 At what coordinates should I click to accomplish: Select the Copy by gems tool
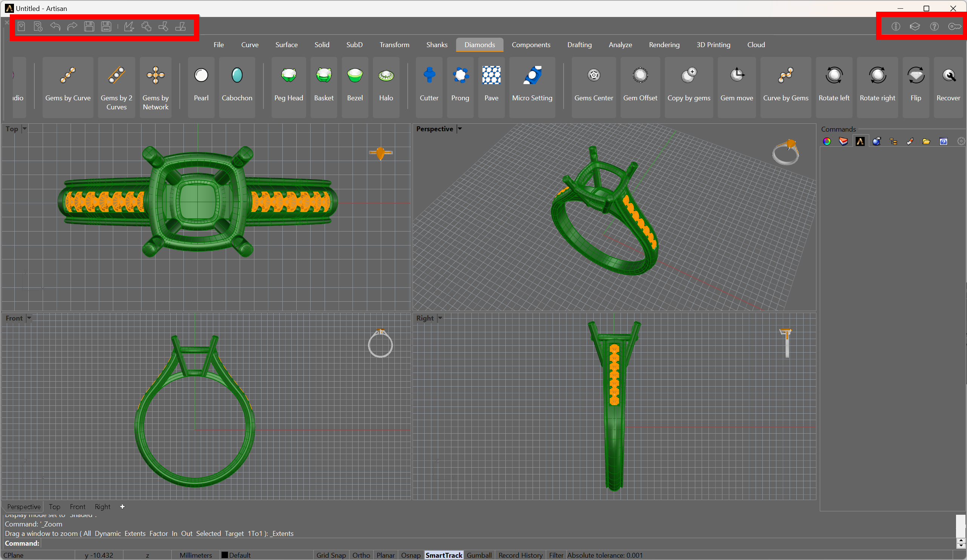click(689, 87)
